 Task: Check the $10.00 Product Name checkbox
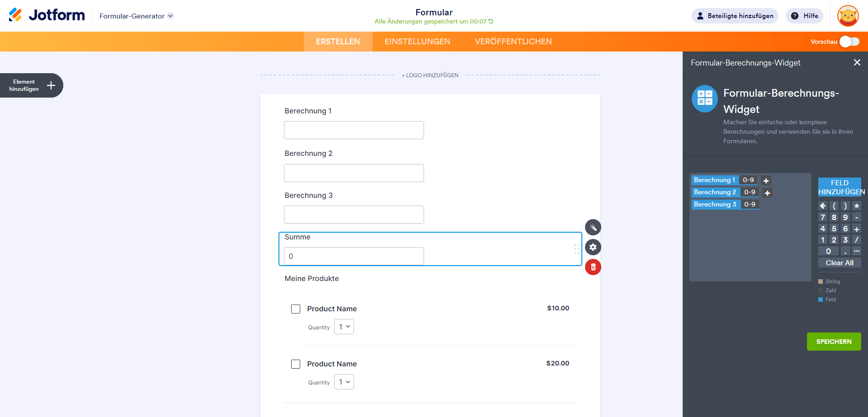point(296,309)
